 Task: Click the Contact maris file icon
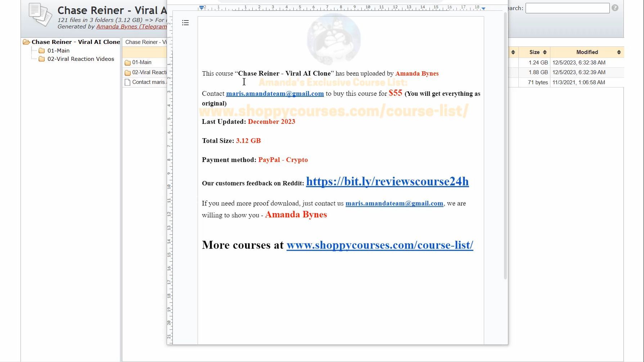pos(127,82)
